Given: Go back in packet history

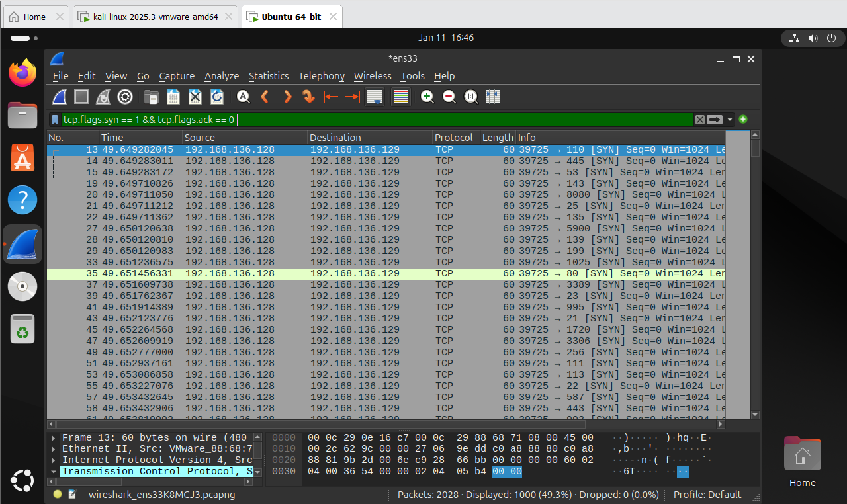Looking at the screenshot, I should coord(265,97).
